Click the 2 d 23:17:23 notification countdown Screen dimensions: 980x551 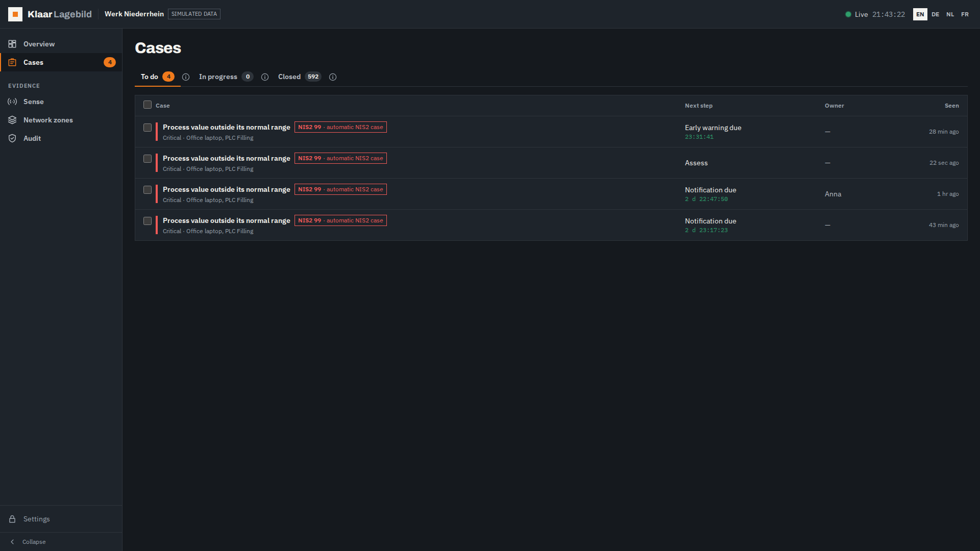tap(706, 230)
